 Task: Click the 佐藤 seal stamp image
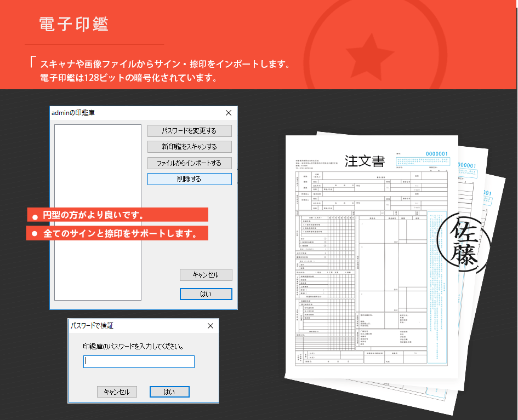pos(463,243)
